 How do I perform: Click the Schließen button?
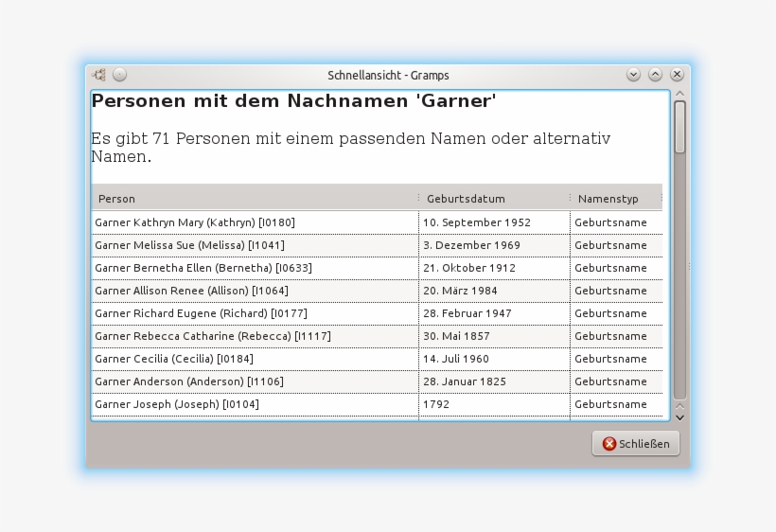point(636,443)
